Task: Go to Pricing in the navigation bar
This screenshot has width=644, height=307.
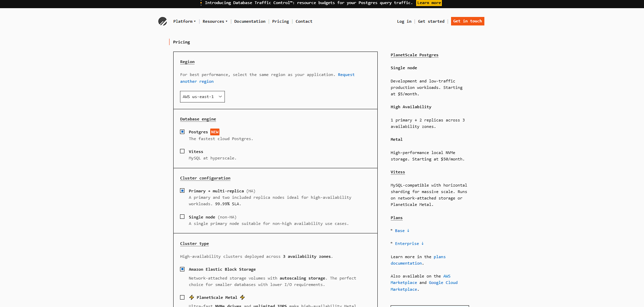Action: coord(281,21)
